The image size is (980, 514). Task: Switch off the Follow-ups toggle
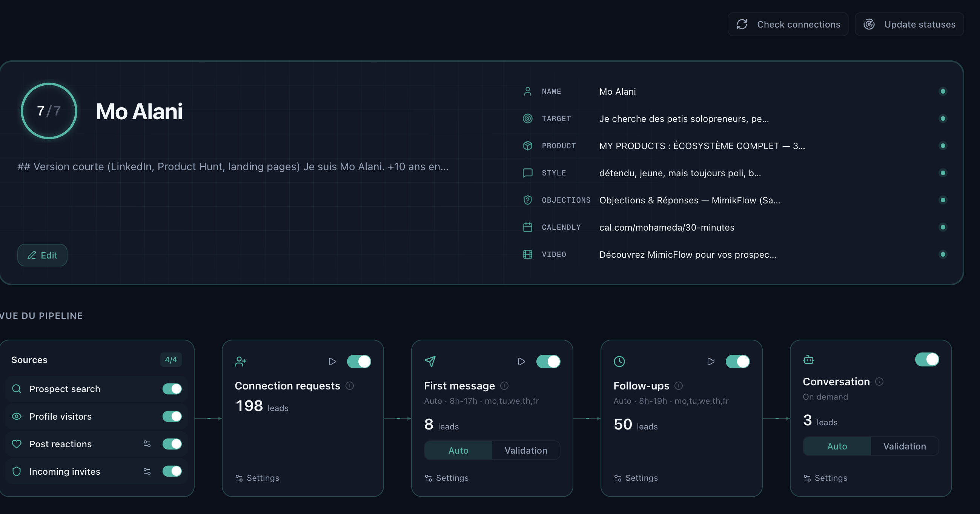[737, 361]
